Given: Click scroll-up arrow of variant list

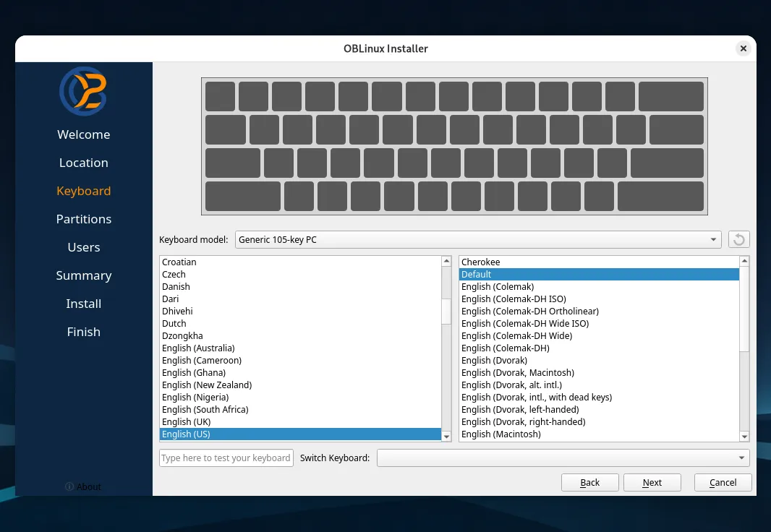Looking at the screenshot, I should [x=744, y=262].
